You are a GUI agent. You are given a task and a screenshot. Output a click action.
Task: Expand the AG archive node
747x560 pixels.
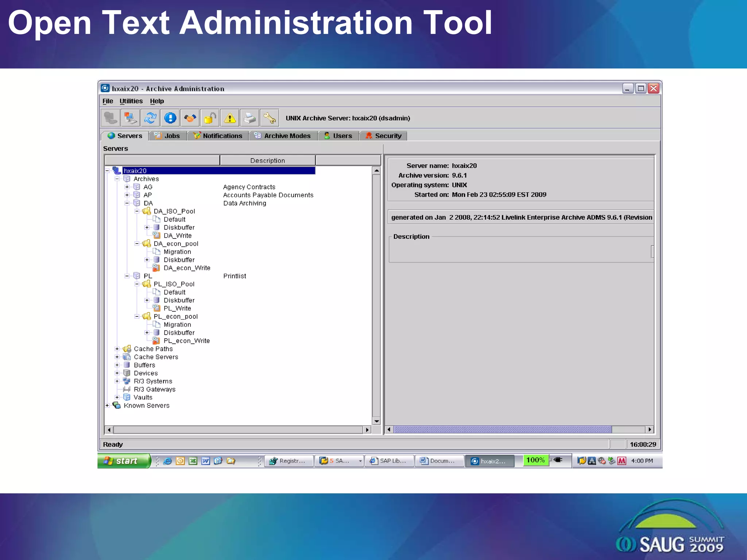pos(127,187)
